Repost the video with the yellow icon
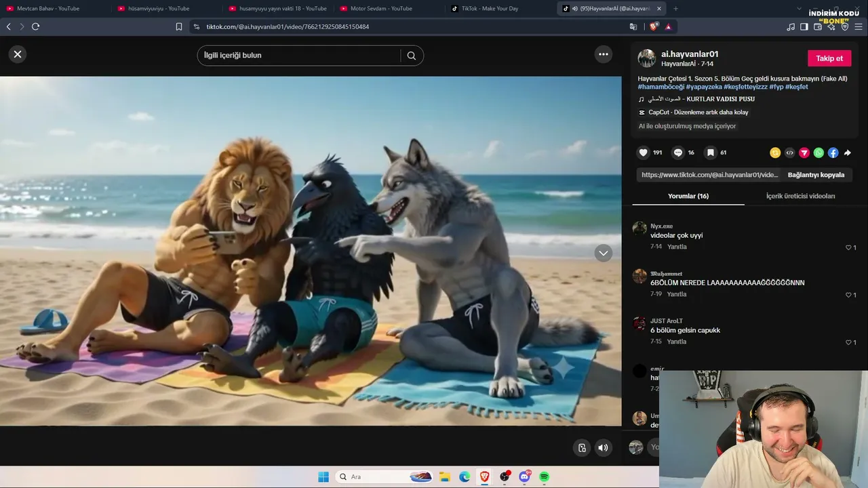Viewport: 868px width, 488px height. 775,152
